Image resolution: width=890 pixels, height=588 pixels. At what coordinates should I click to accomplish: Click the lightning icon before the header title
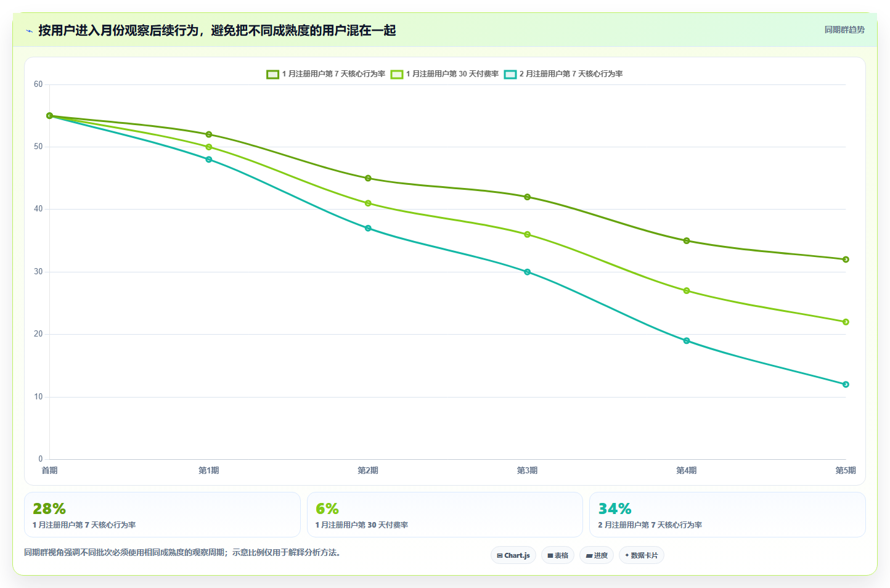click(x=29, y=31)
